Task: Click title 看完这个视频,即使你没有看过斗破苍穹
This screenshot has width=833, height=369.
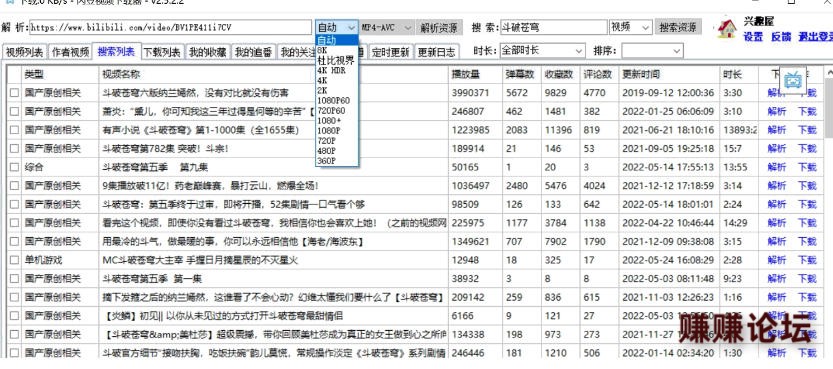Action: [x=274, y=223]
